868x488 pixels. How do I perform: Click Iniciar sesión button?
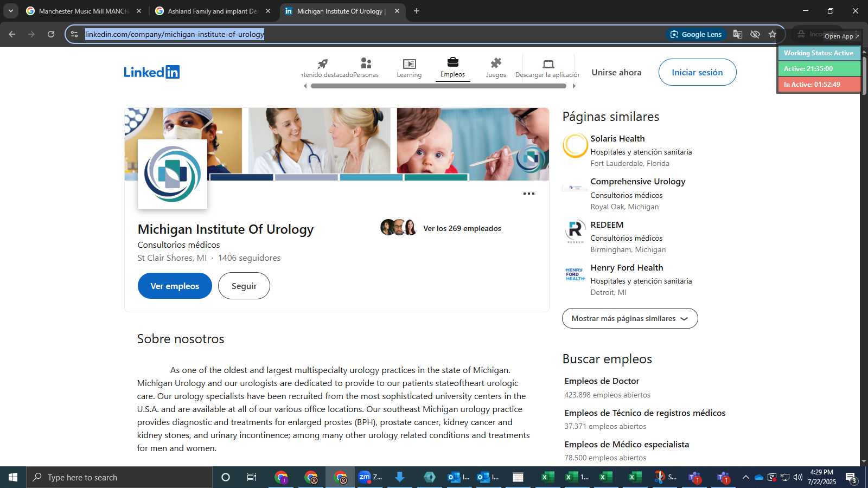[x=697, y=72]
